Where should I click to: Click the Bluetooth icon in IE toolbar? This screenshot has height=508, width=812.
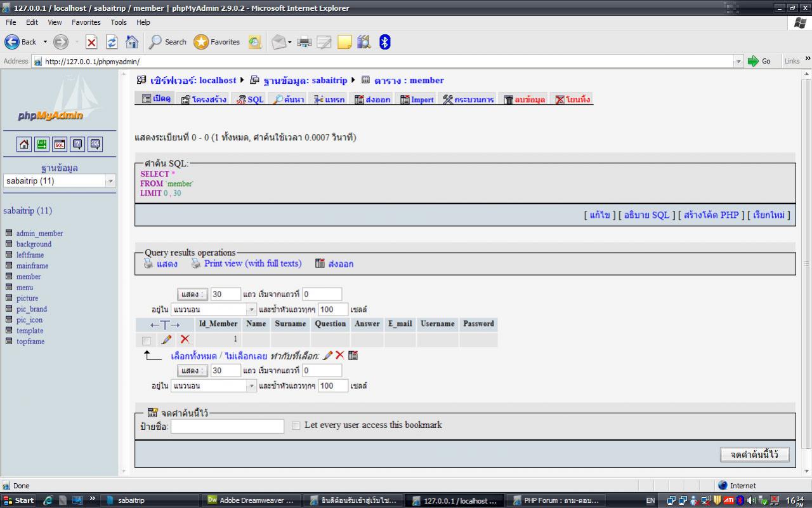[x=384, y=42]
